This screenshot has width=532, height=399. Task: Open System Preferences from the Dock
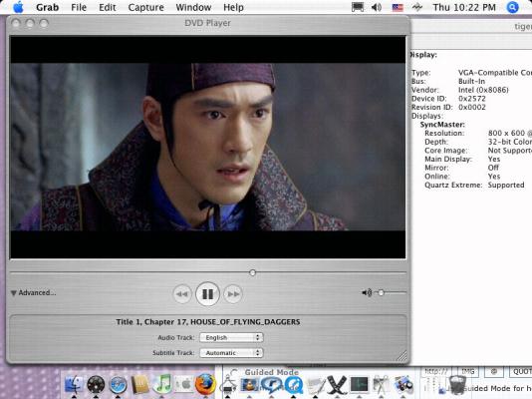point(184,384)
